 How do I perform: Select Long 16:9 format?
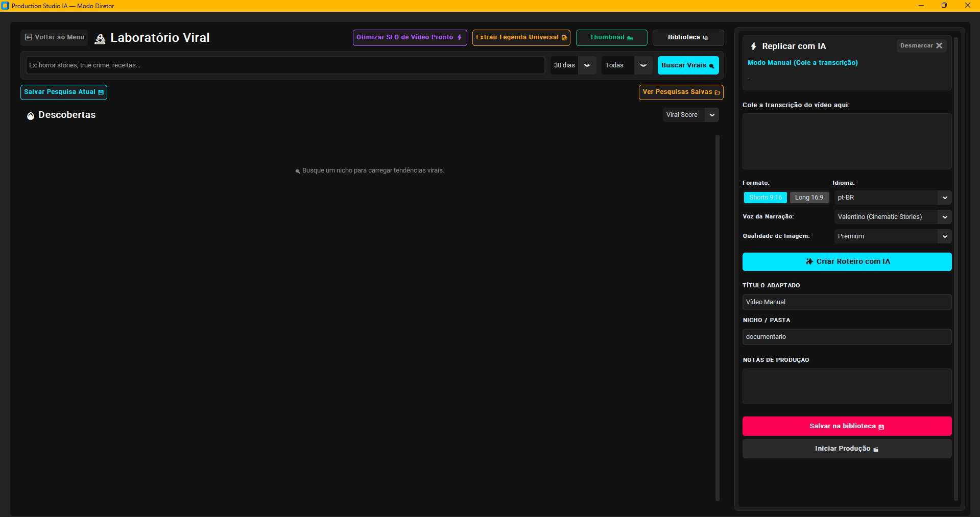click(x=809, y=198)
